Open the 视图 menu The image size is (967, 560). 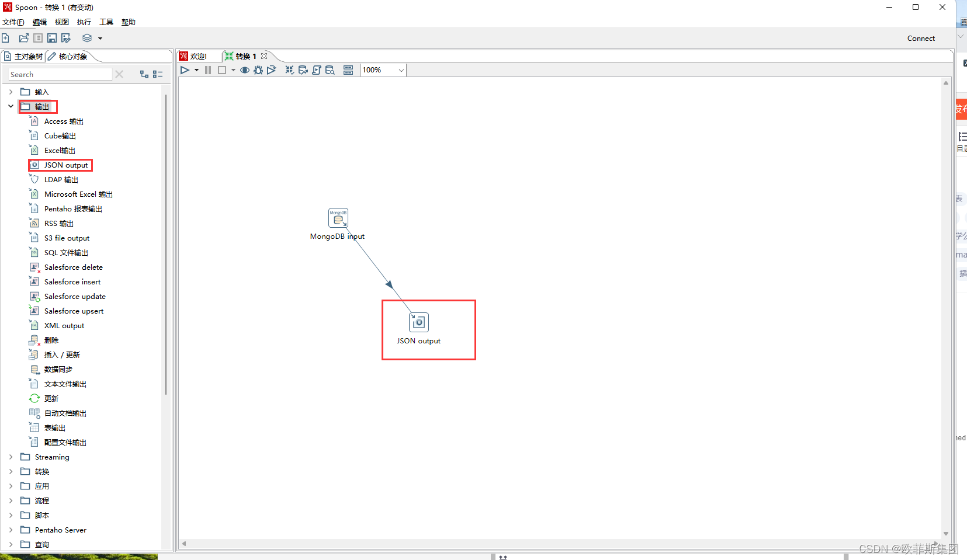pos(62,22)
